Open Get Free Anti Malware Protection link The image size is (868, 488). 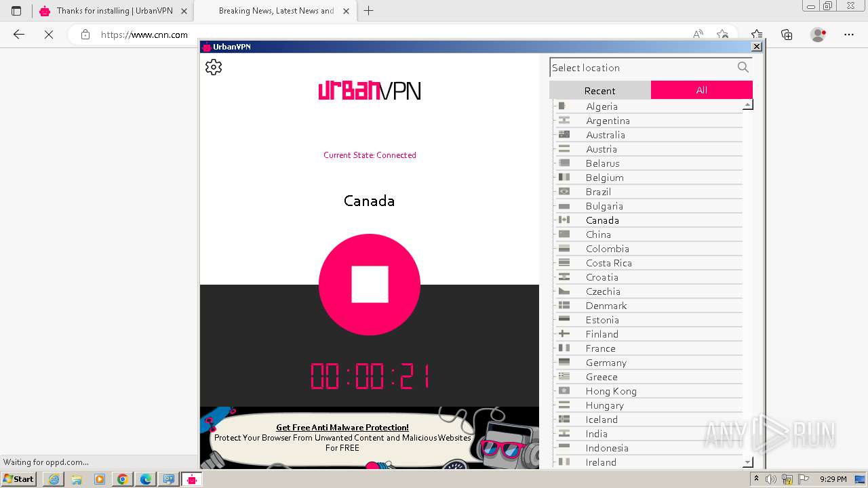342,428
